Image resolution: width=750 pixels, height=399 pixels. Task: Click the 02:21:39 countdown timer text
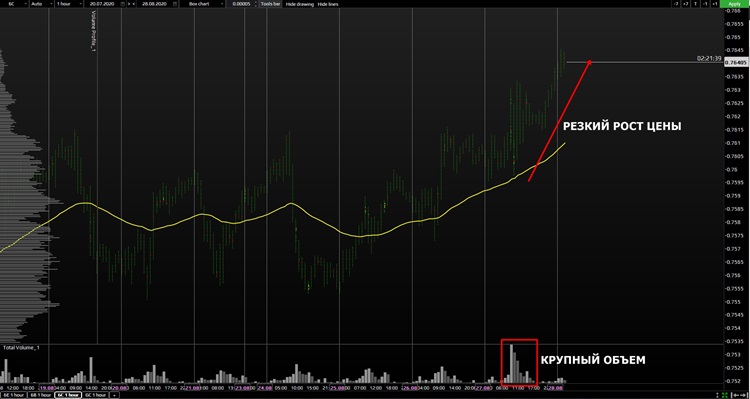pyautogui.click(x=708, y=58)
